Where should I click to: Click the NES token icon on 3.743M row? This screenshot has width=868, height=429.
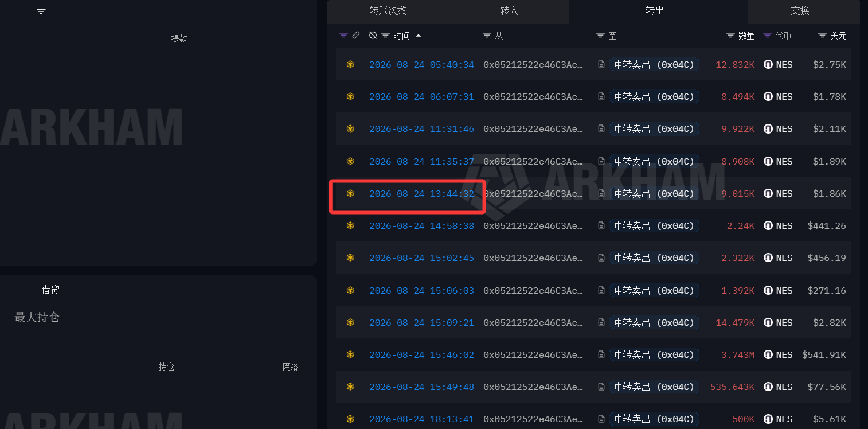click(x=768, y=355)
